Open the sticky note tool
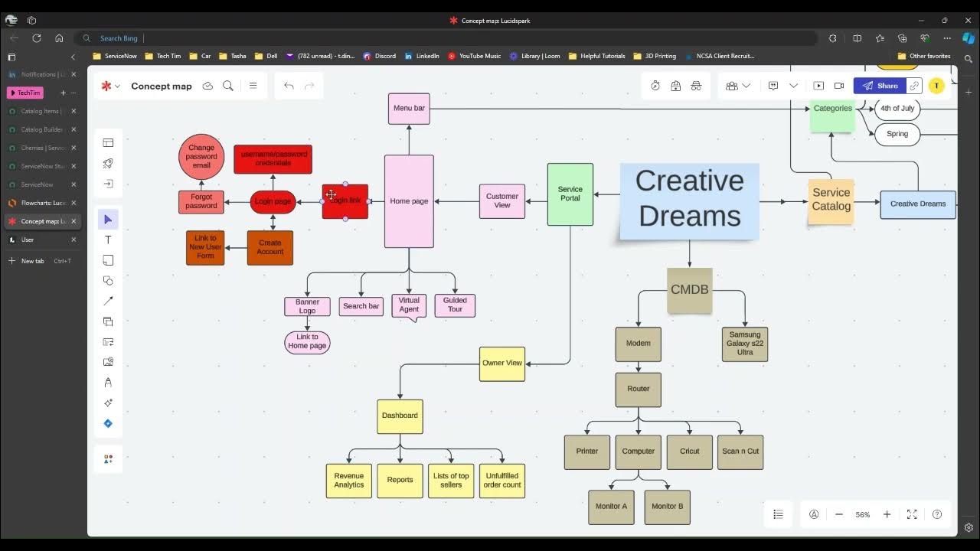The height and width of the screenshot is (551, 980). [108, 260]
